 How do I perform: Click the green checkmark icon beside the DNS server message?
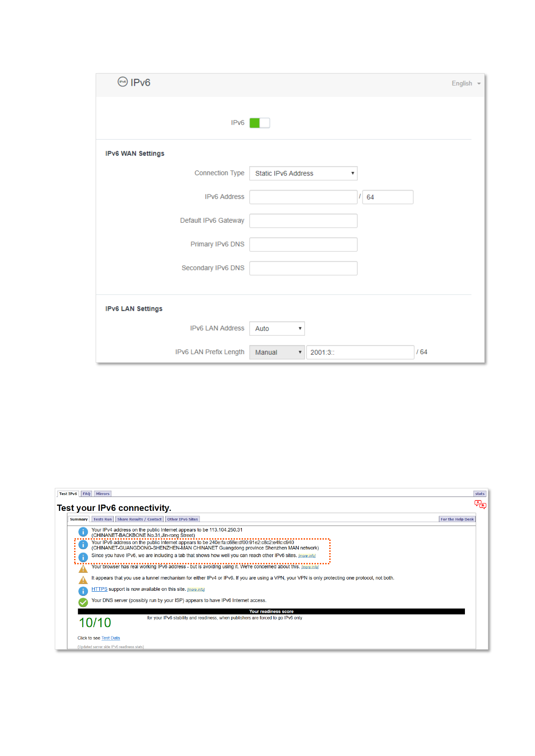point(83,602)
